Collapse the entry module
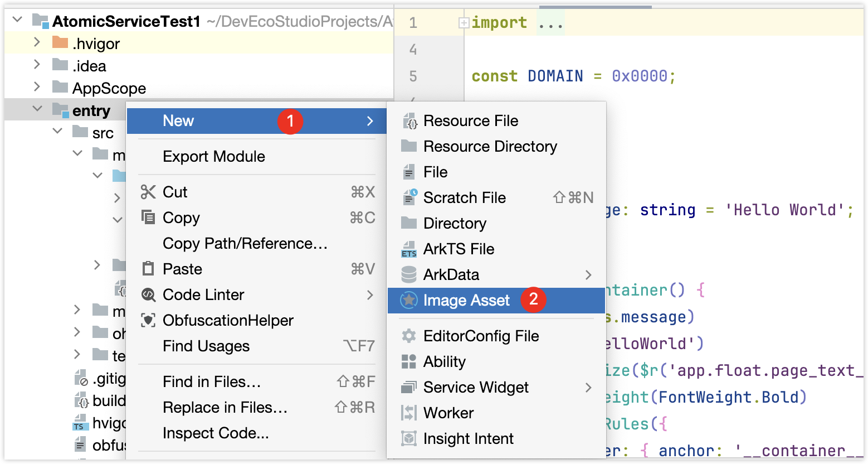868x464 pixels. pos(37,108)
